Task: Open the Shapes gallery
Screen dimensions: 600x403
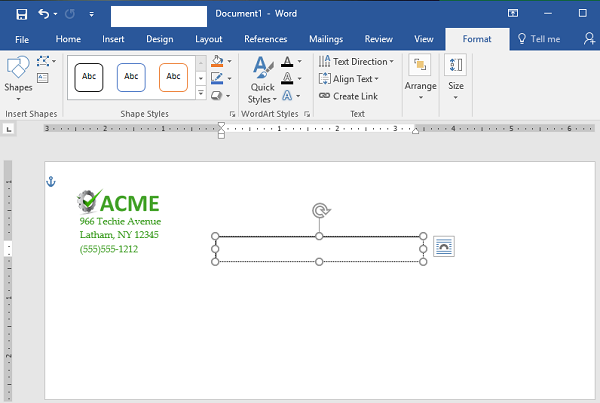Action: pos(18,76)
